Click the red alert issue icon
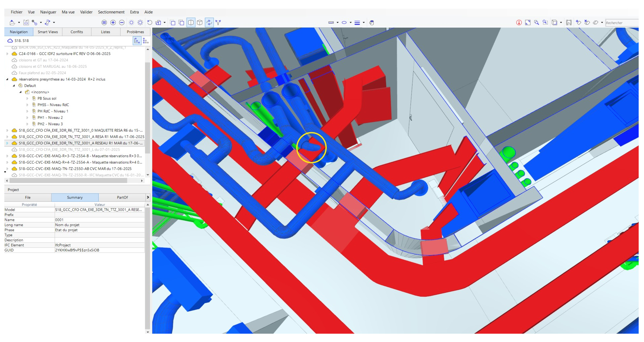This screenshot has width=644, height=342. tap(519, 23)
